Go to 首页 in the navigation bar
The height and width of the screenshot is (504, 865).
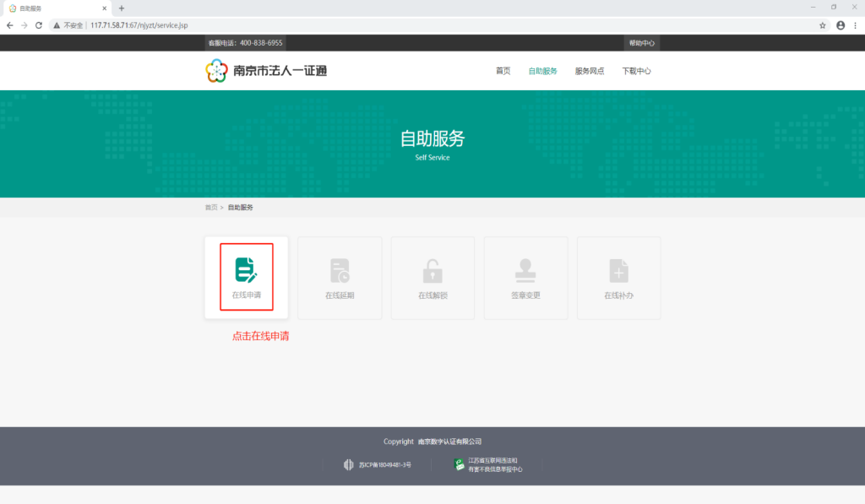coord(503,71)
